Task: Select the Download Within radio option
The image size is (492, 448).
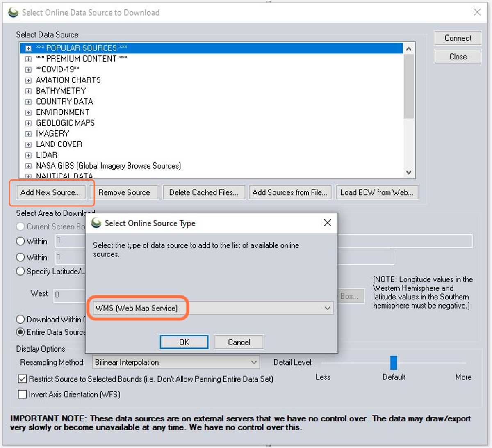Action: pyautogui.click(x=20, y=319)
